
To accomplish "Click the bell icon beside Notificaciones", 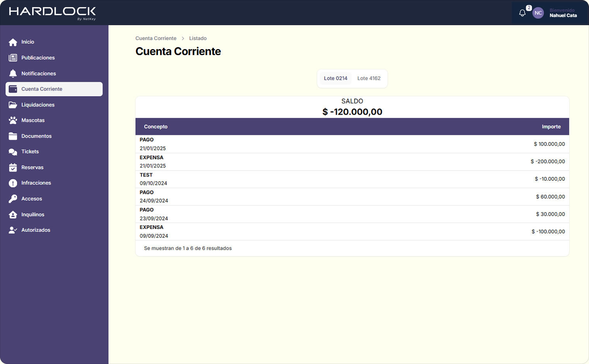I will 13,74.
